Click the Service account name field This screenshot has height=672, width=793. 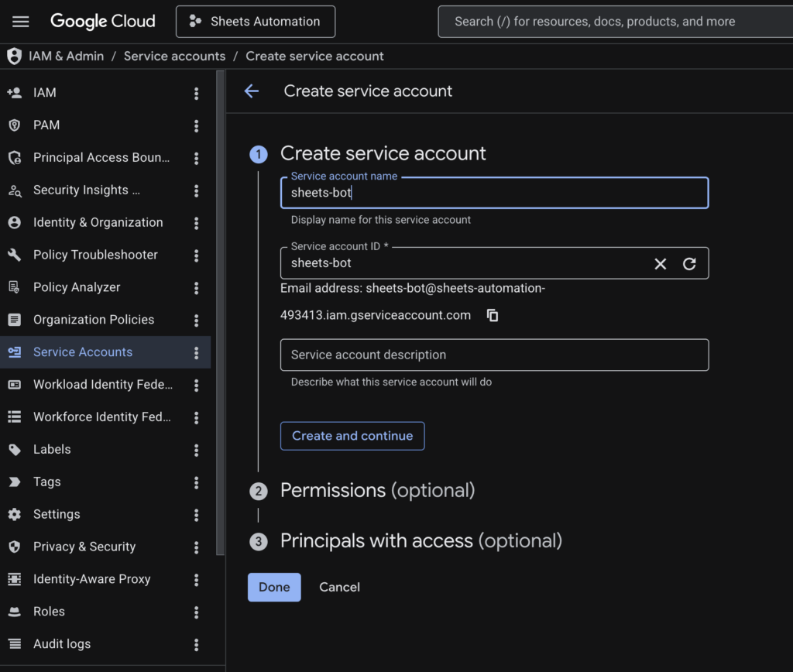pos(494,193)
